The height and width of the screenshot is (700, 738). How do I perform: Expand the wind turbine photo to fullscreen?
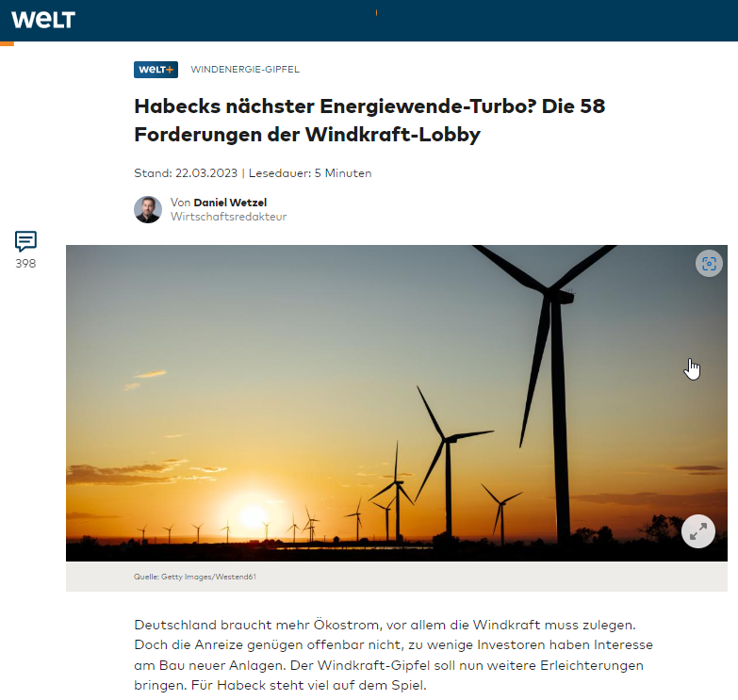(698, 531)
